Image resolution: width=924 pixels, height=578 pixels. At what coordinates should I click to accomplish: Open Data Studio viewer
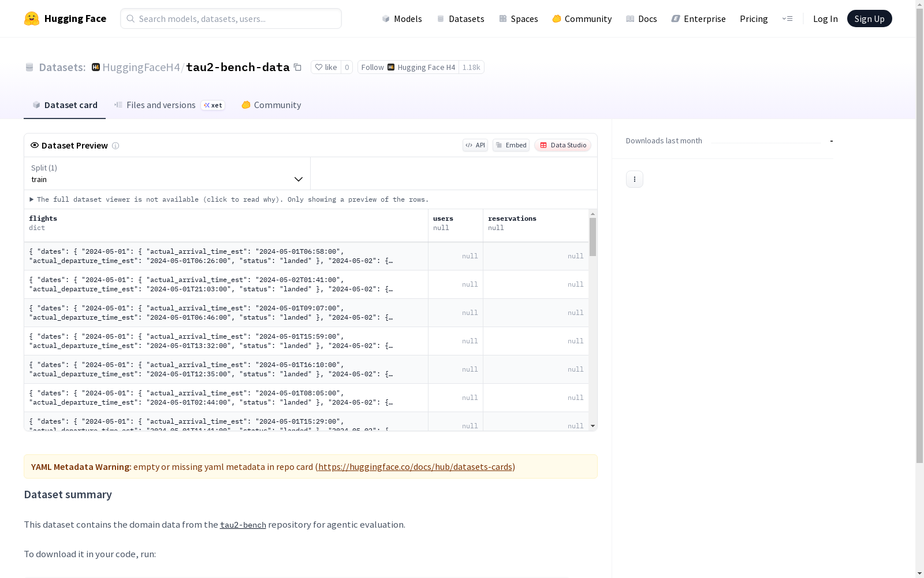click(562, 145)
